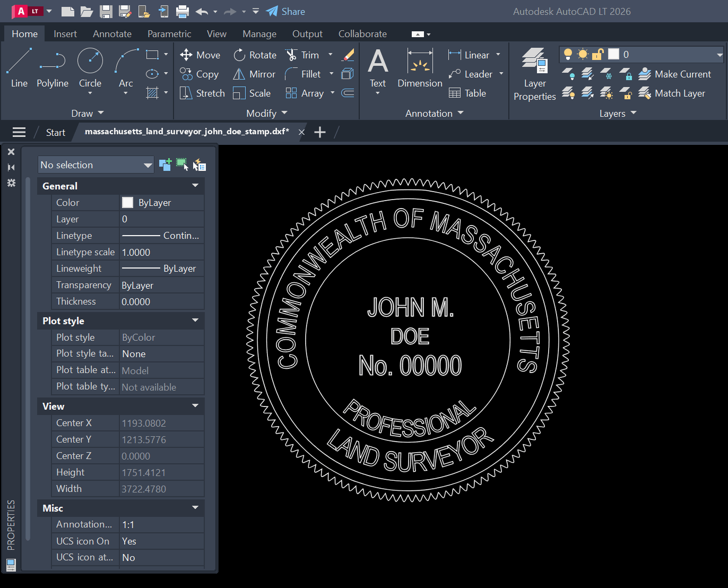Click the Move tool
Screen dimensions: 728x588
200,55
